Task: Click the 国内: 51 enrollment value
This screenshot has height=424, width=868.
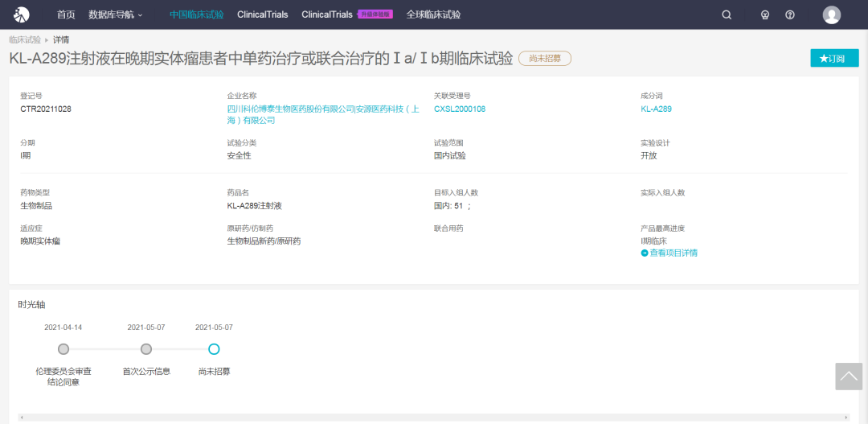Action: pos(452,206)
